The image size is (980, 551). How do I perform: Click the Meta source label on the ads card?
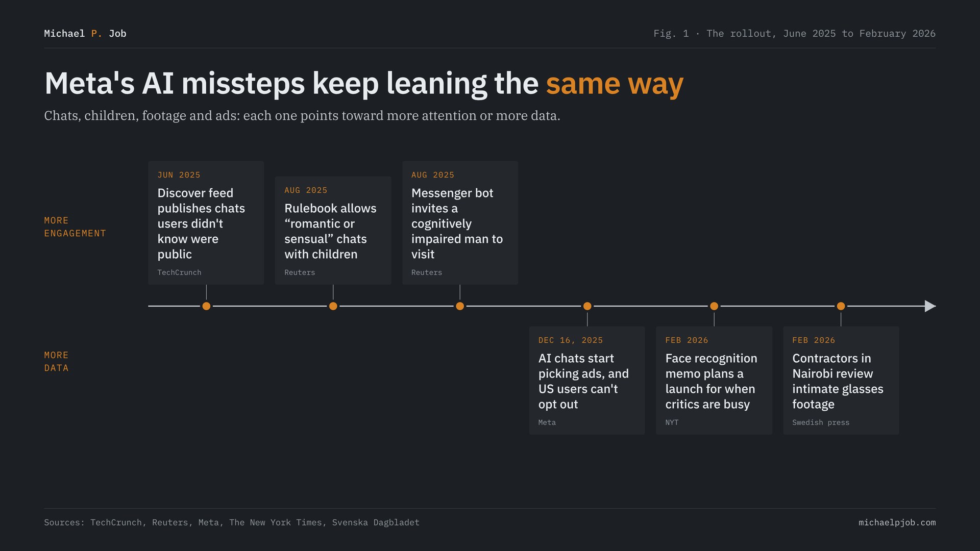click(547, 422)
